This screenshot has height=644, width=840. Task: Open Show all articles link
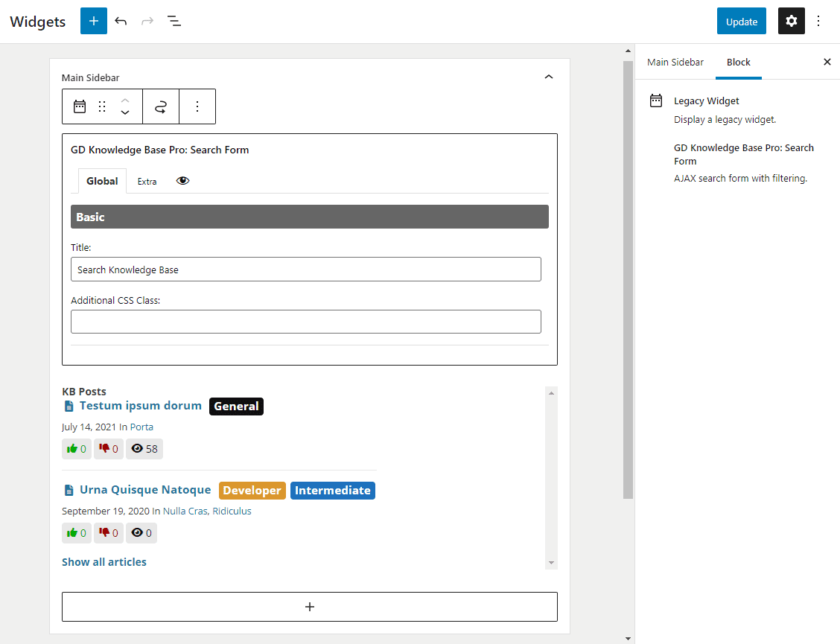[104, 562]
